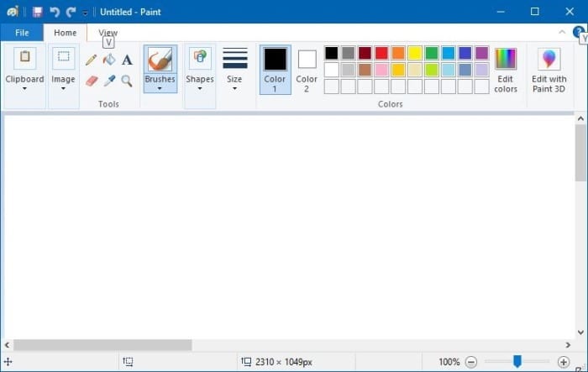Pick the pink color swatch

tap(381, 70)
